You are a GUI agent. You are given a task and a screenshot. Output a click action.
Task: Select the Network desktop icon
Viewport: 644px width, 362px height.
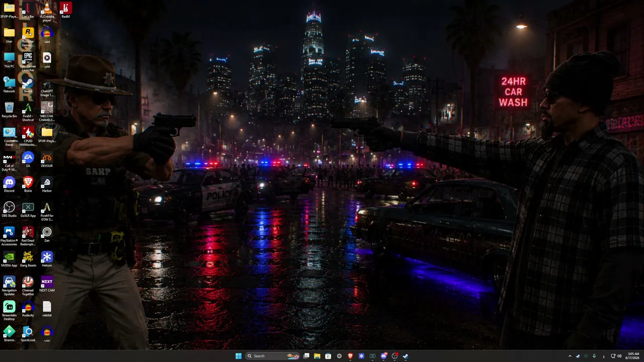[x=9, y=85]
